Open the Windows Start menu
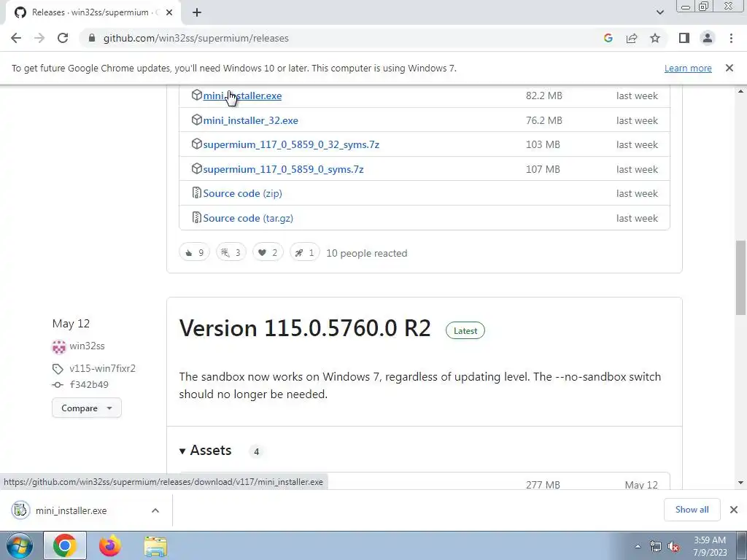Image resolution: width=747 pixels, height=560 pixels. point(19,545)
